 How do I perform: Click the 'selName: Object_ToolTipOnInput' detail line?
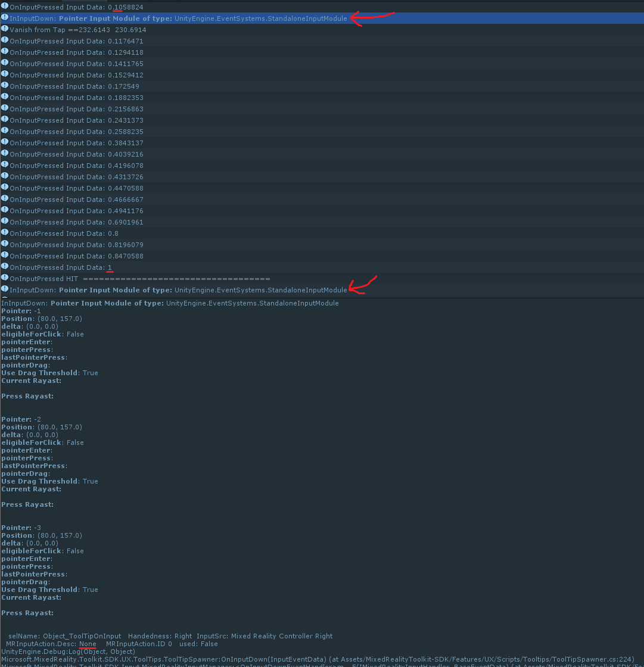tap(170, 636)
